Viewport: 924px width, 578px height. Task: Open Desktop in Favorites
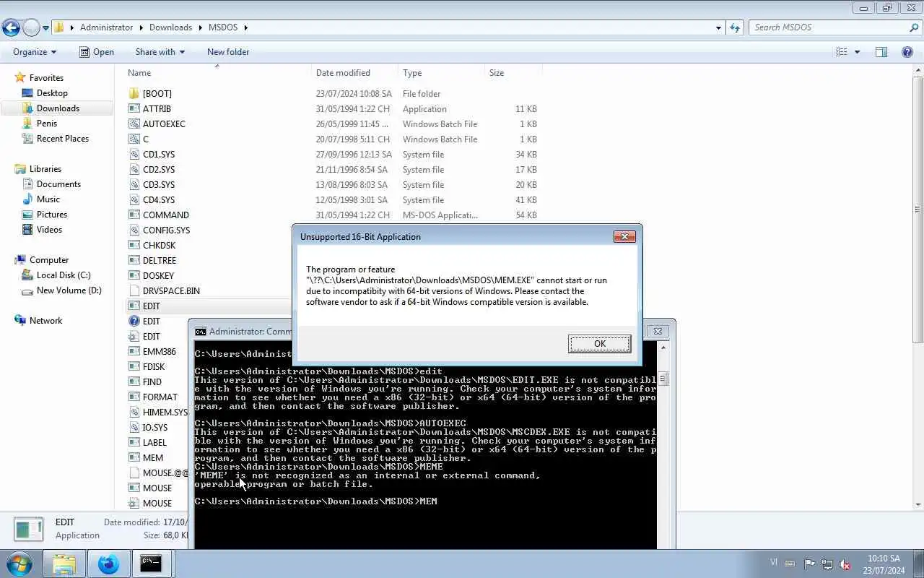point(52,93)
